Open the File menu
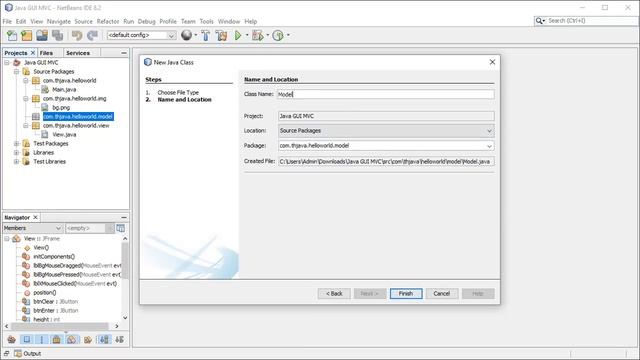The width and height of the screenshot is (640, 360). point(7,21)
